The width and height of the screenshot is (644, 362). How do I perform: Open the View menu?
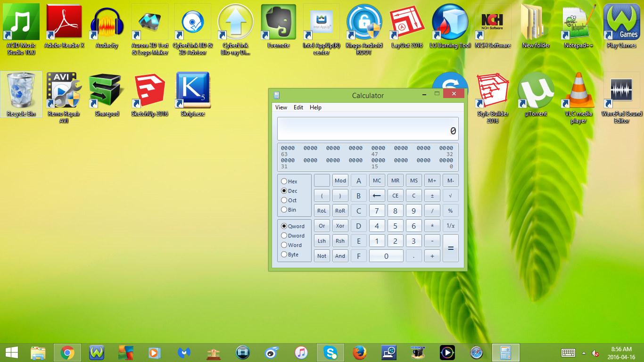281,107
